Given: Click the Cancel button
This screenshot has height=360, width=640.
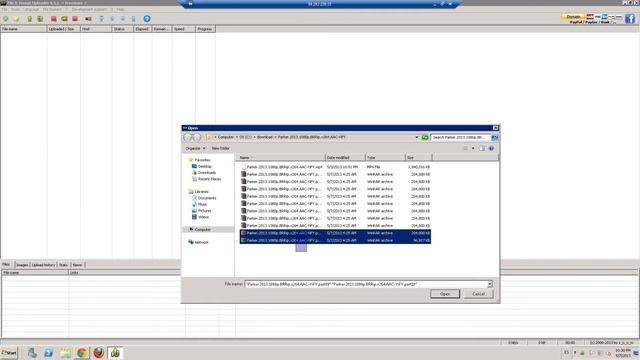Looking at the screenshot, I should [478, 294].
